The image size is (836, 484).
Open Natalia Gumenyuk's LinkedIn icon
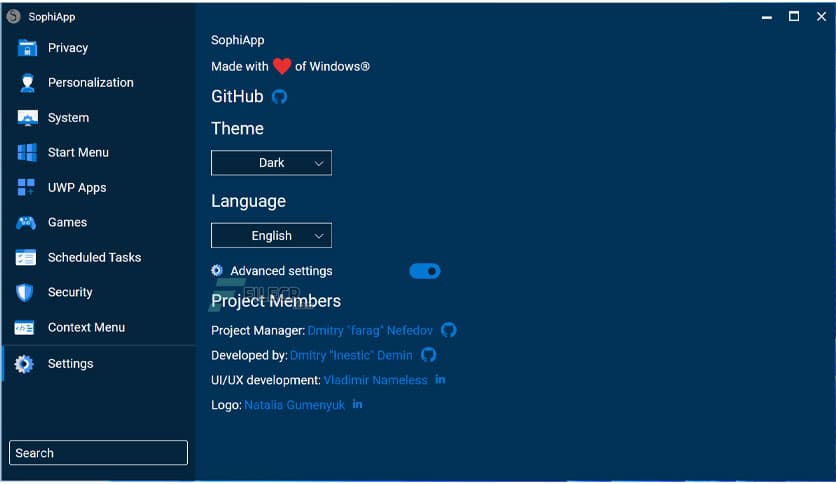point(358,405)
